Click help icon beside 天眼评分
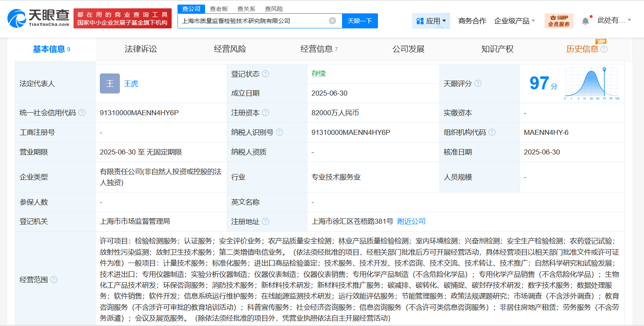644x326 pixels. coord(478,83)
